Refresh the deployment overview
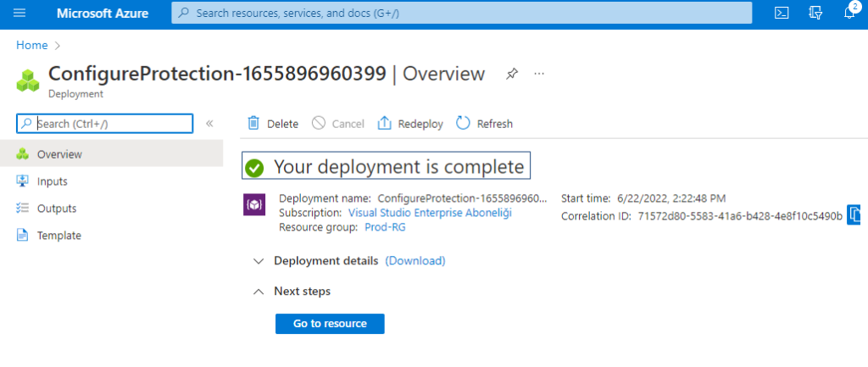Viewport: 868px width, 367px height. click(484, 124)
